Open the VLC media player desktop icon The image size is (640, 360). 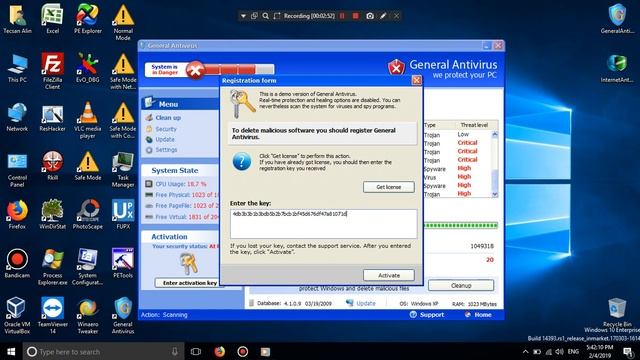tap(88, 120)
